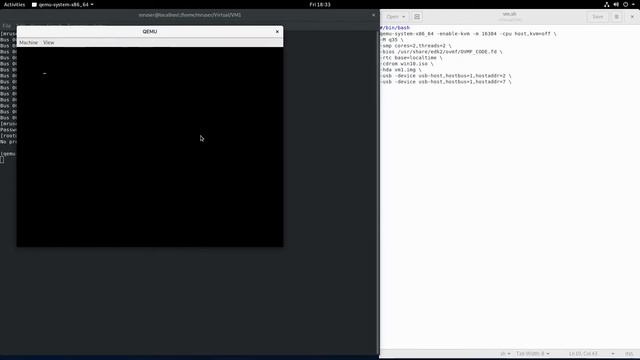This screenshot has height=360, width=640.
Task: Open the File menu in the terminal
Action: (x=7, y=26)
